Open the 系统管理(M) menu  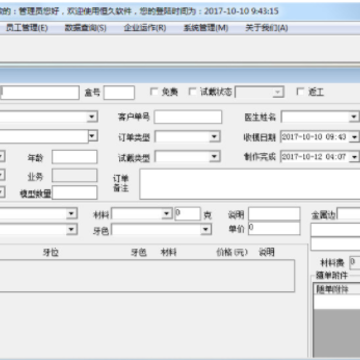(x=205, y=28)
